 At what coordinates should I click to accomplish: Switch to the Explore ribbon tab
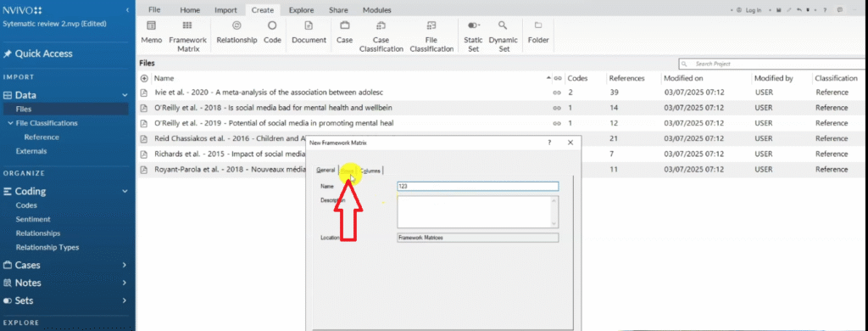[x=301, y=10]
